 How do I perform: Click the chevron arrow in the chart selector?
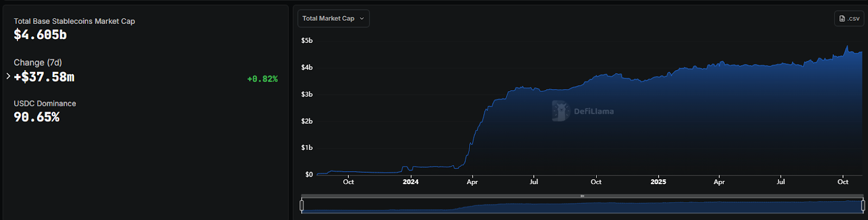click(x=362, y=18)
